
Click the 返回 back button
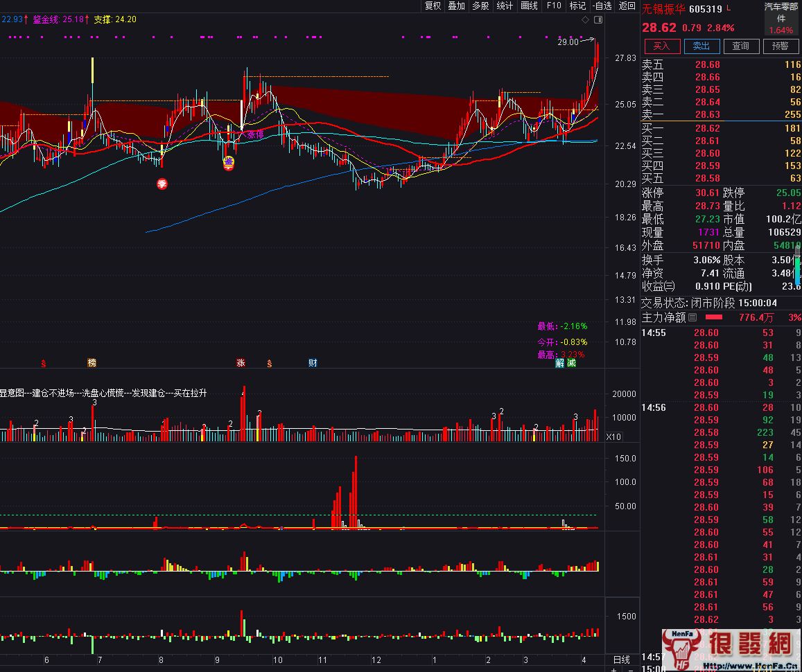[627, 6]
